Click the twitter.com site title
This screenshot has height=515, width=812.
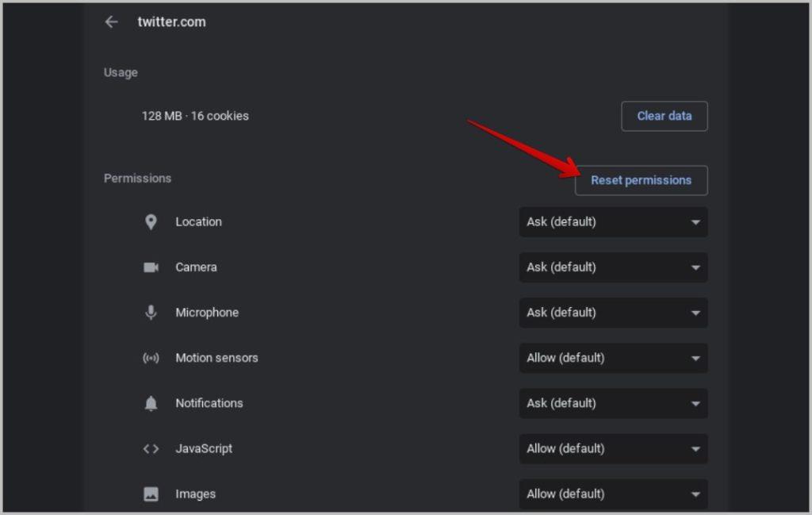(171, 21)
